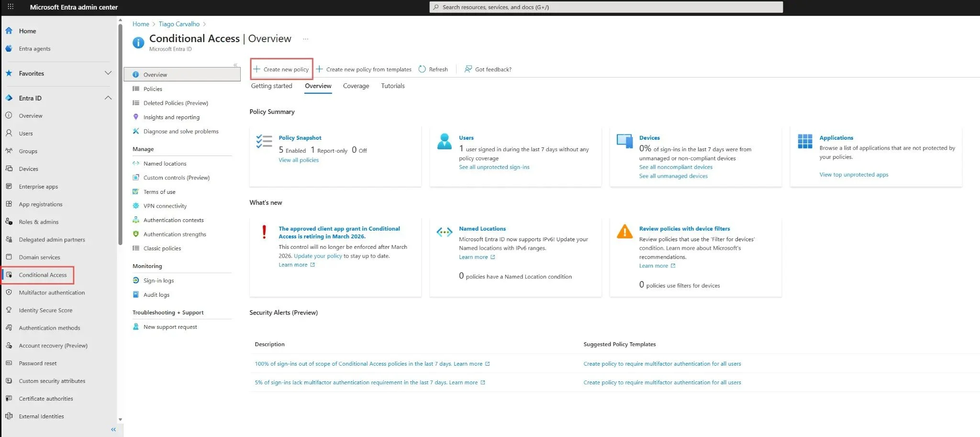Click the Favorites star icon

[9, 73]
